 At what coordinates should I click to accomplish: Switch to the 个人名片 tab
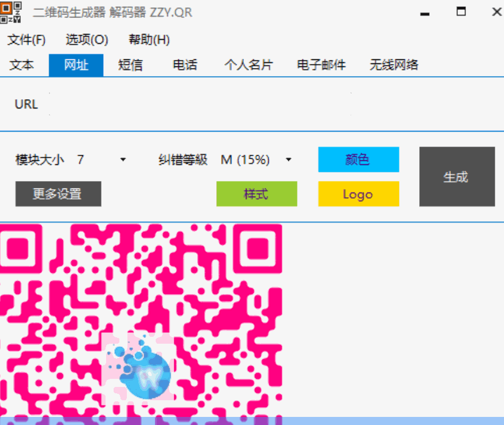249,65
